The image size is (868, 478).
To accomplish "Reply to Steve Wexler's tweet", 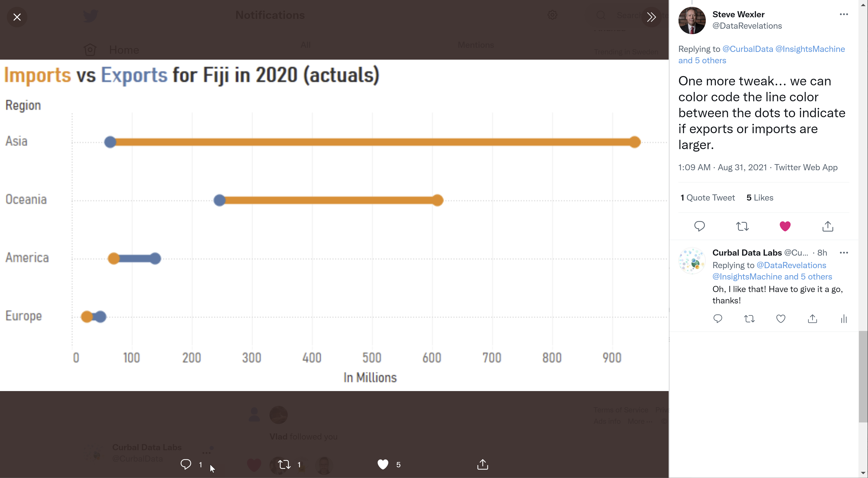I will 699,226.
